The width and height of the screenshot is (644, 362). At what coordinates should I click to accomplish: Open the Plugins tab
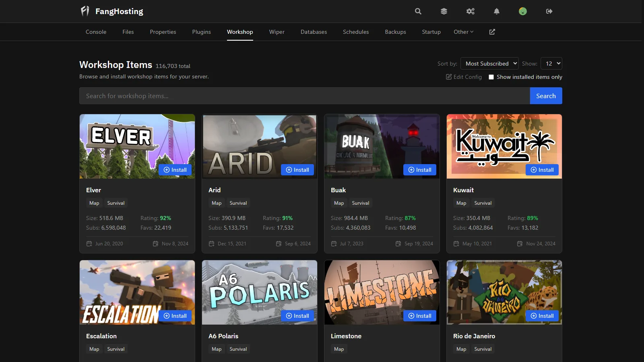click(x=202, y=32)
